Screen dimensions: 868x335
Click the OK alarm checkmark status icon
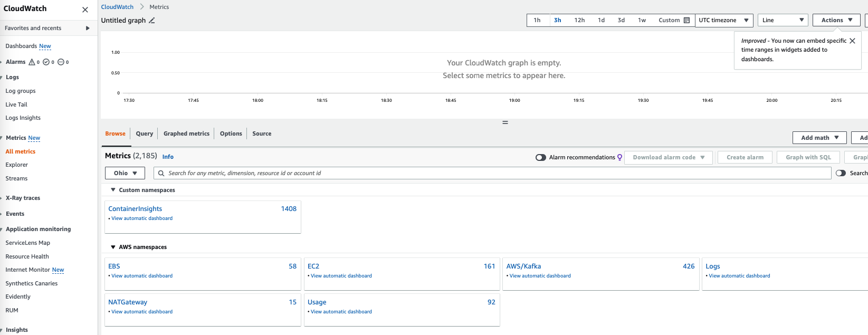[46, 62]
